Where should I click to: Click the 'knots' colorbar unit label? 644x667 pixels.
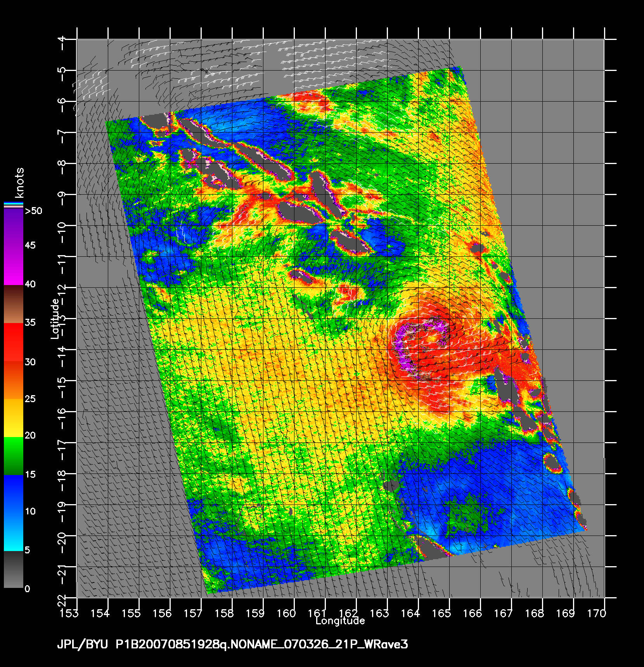pyautogui.click(x=19, y=183)
